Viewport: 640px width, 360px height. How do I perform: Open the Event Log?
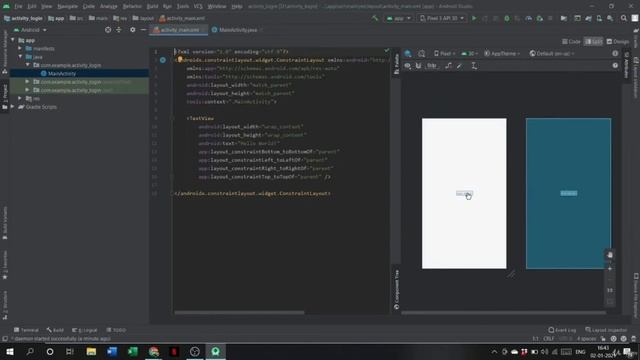pos(562,330)
